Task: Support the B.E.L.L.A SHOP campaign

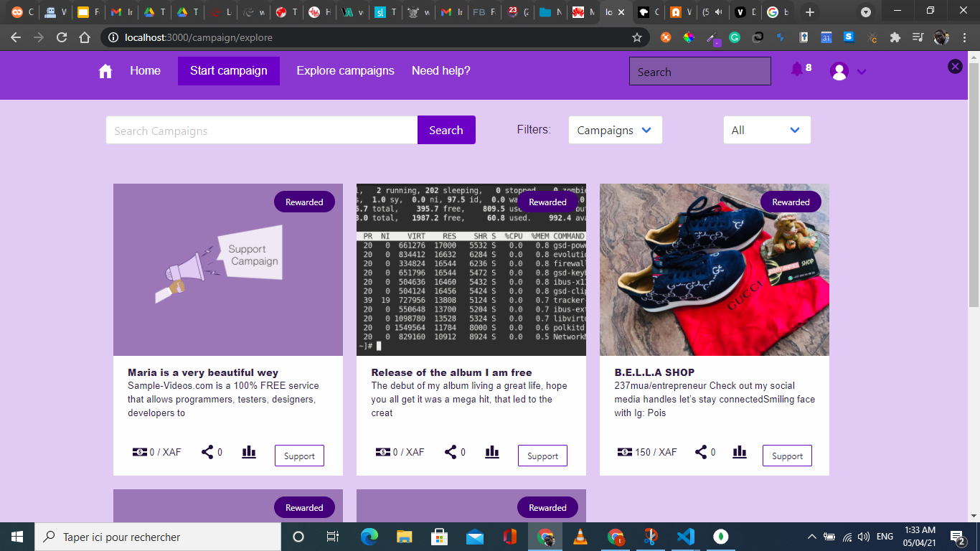Action: [x=787, y=456]
